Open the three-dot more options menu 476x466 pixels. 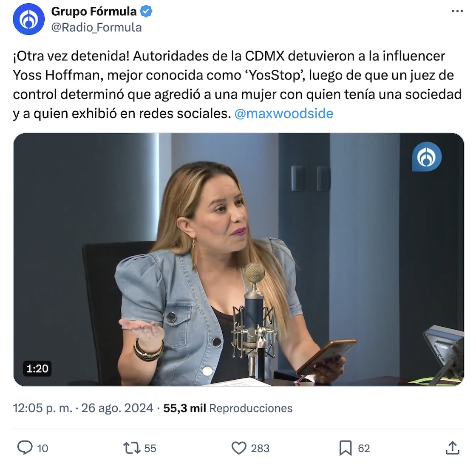point(457,11)
